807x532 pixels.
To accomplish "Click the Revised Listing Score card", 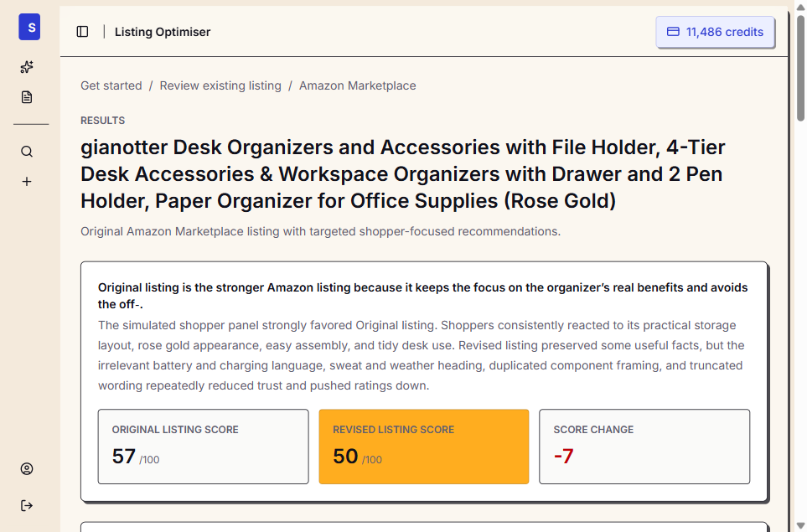I will pos(424,447).
